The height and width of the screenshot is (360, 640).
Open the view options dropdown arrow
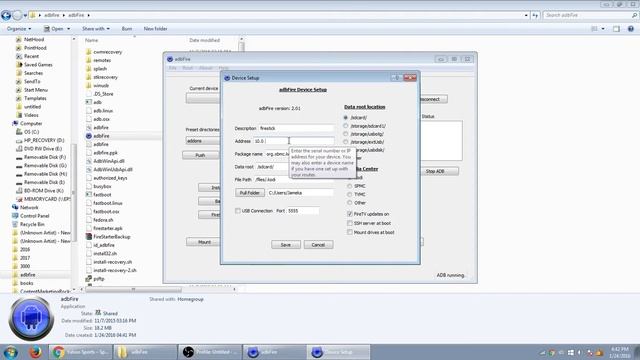coord(603,29)
